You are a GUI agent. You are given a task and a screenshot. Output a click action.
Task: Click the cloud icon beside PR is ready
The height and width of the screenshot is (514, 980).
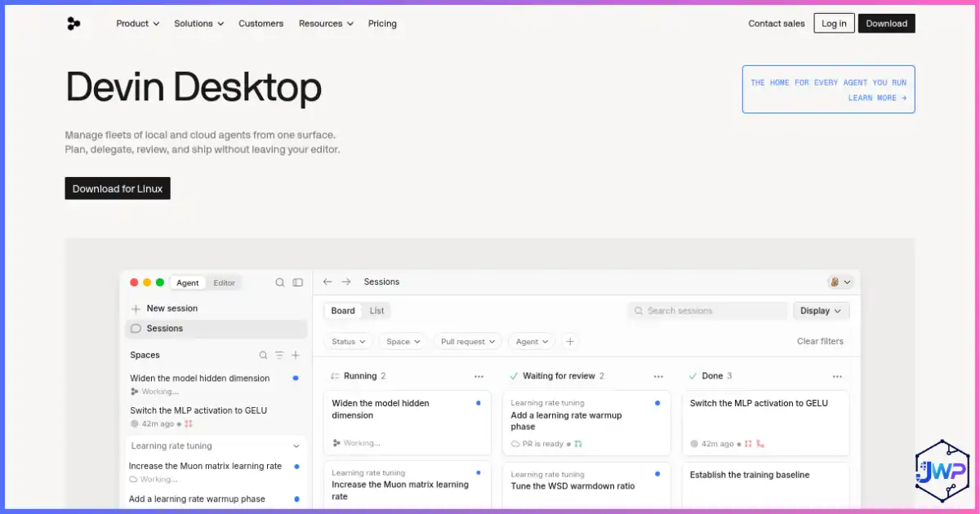tap(515, 444)
